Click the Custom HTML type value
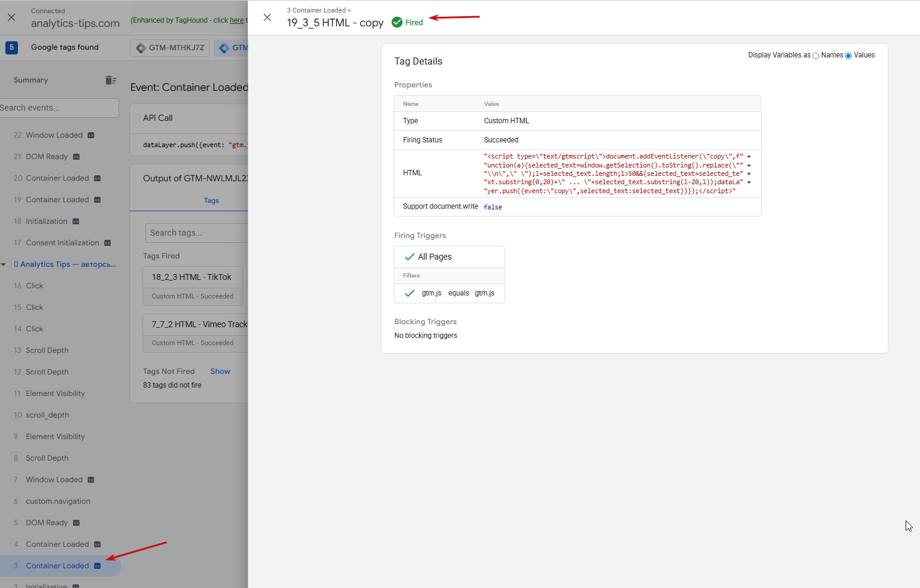Viewport: 920px width, 588px height. 506,121
